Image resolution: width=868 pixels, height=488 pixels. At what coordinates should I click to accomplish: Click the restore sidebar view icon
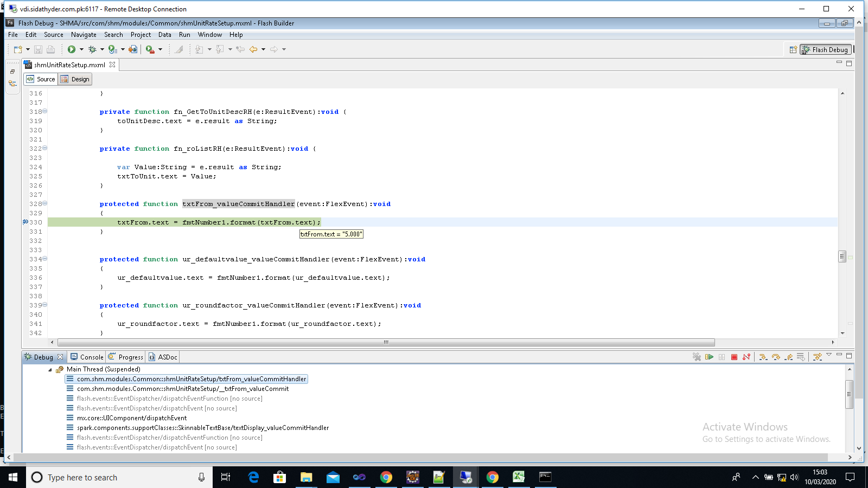12,71
